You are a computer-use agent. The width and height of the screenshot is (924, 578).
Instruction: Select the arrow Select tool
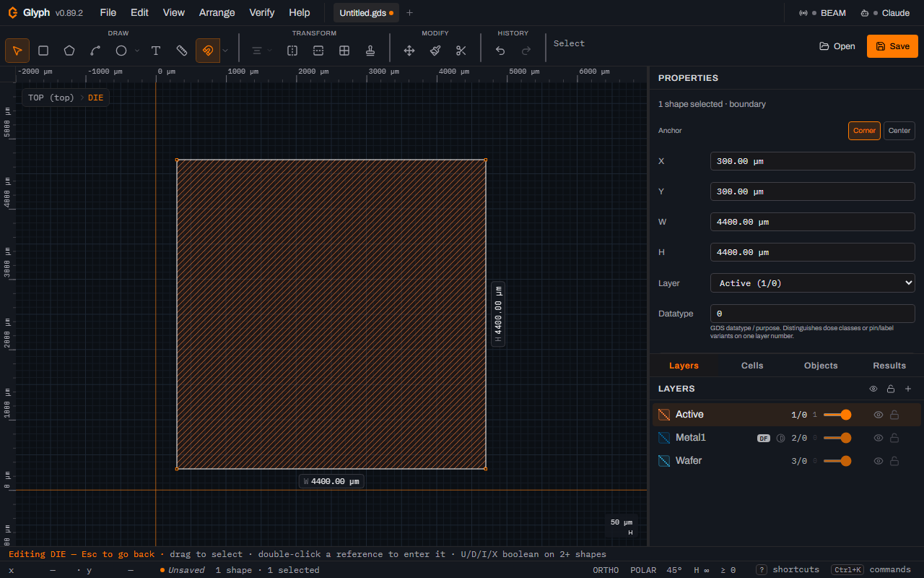coord(17,51)
